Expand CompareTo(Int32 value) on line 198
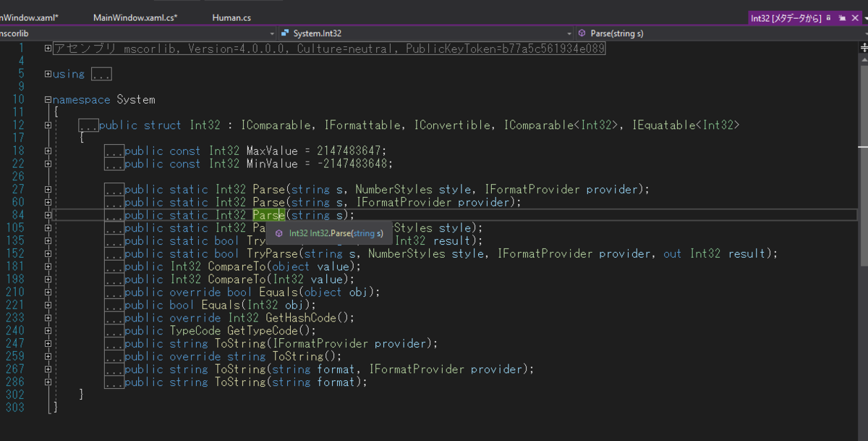This screenshot has width=868, height=441. (48, 280)
